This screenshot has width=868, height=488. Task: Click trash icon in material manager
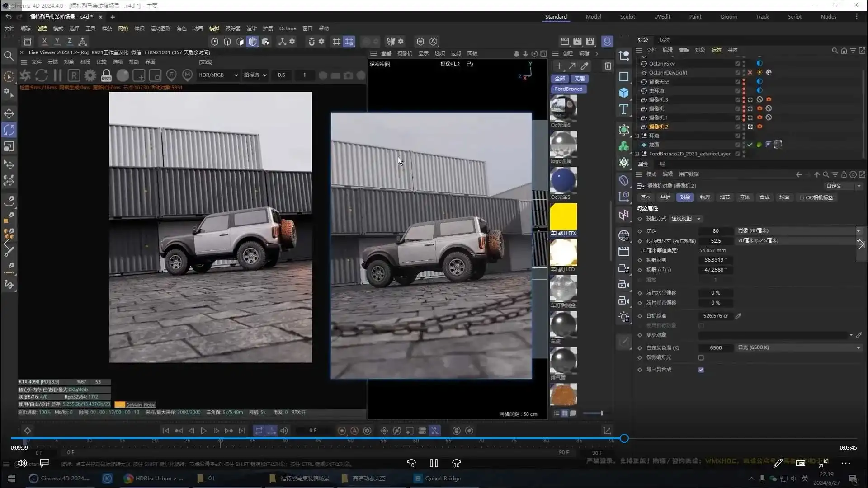pyautogui.click(x=608, y=66)
